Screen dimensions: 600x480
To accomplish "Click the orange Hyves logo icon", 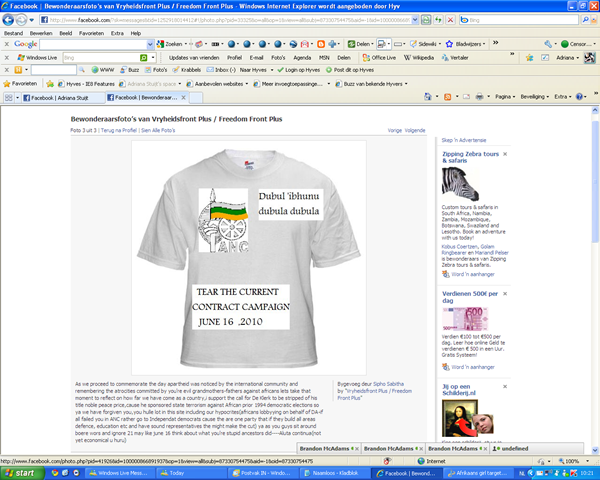I will (x=18, y=70).
